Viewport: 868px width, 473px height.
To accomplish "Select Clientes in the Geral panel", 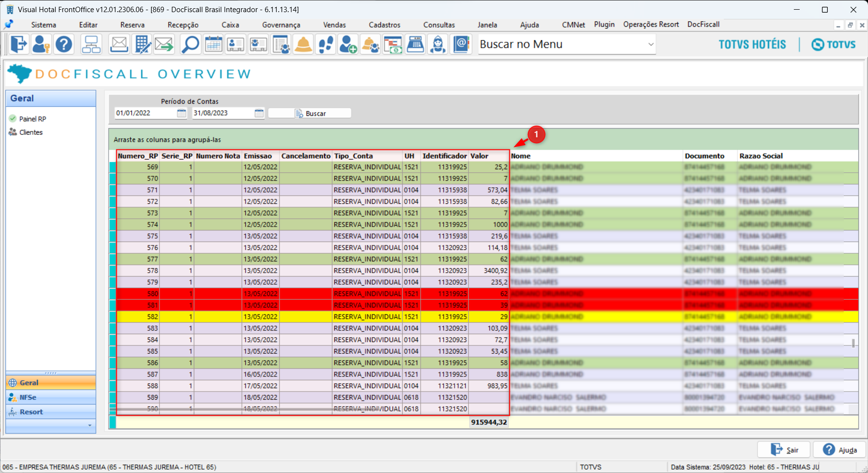I will [31, 132].
